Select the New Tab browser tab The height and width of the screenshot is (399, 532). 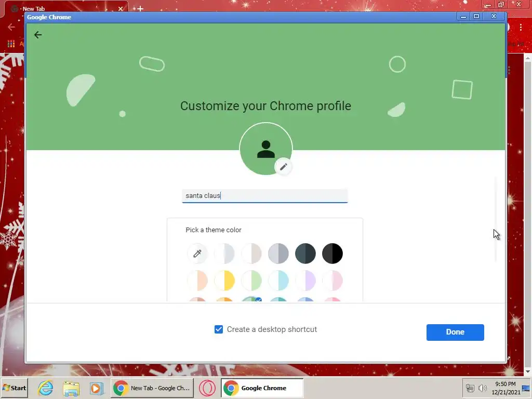[66, 8]
